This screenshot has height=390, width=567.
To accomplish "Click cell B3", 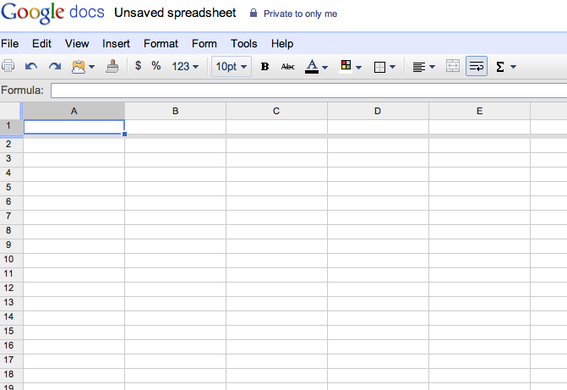I will tap(175, 159).
